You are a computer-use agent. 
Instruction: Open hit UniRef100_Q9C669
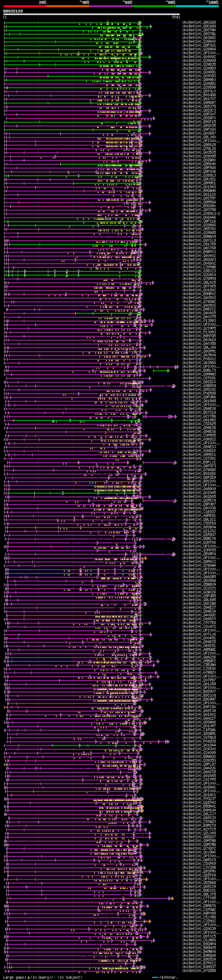(199, 26)
